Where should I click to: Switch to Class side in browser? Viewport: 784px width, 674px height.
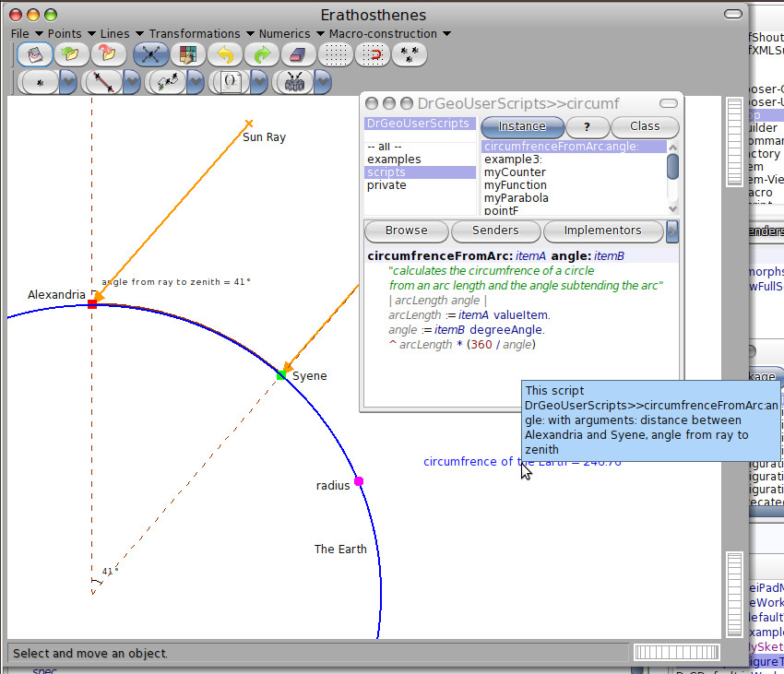click(644, 126)
